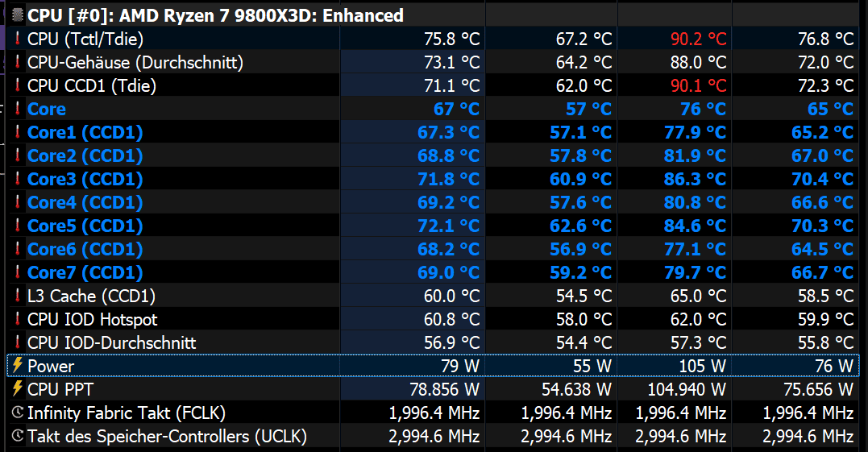Click the CPU chip icon in the header row
This screenshot has width=868, height=452.
pos(18,15)
